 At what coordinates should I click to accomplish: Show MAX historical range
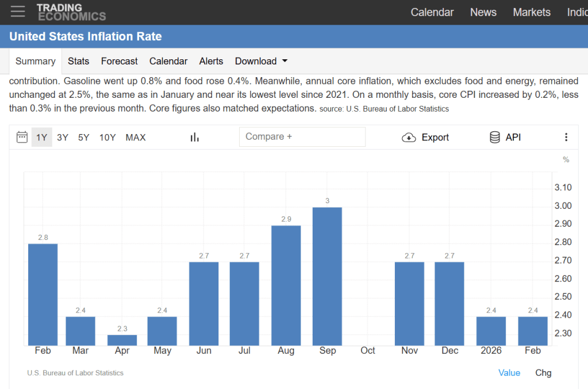click(x=136, y=137)
